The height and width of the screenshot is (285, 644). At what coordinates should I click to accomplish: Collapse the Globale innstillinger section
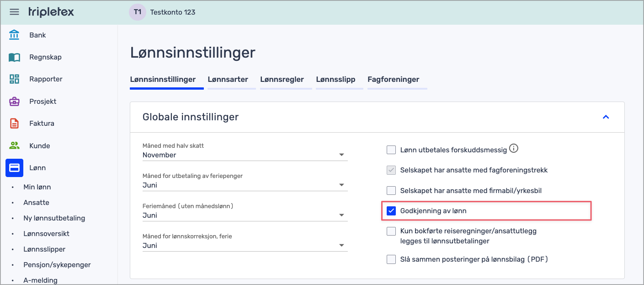click(x=606, y=117)
